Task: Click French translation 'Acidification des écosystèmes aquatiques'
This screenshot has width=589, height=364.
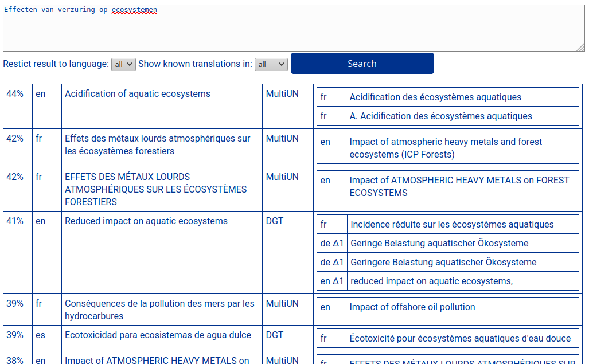Action: click(x=435, y=97)
